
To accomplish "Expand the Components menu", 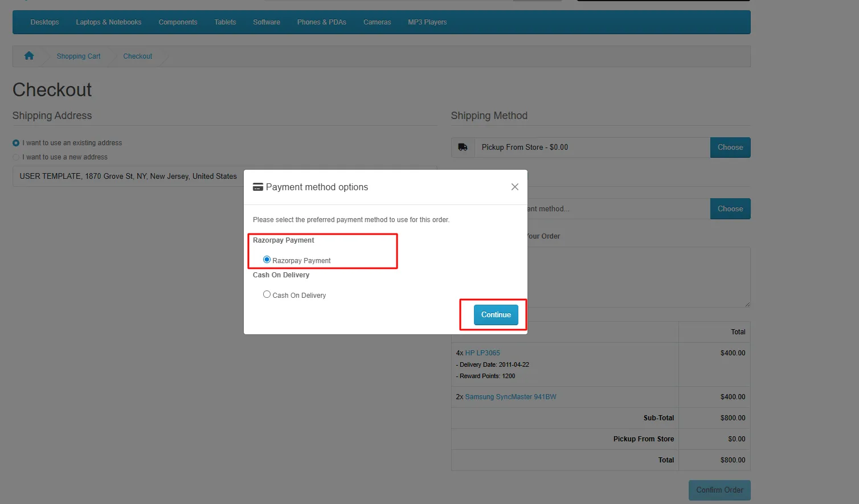I will pyautogui.click(x=178, y=22).
